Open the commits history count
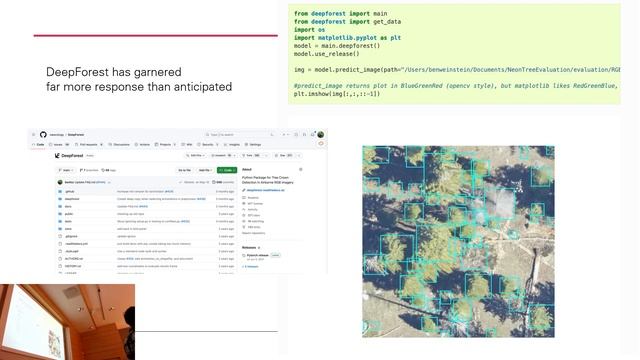This screenshot has height=360, width=640. [x=224, y=182]
